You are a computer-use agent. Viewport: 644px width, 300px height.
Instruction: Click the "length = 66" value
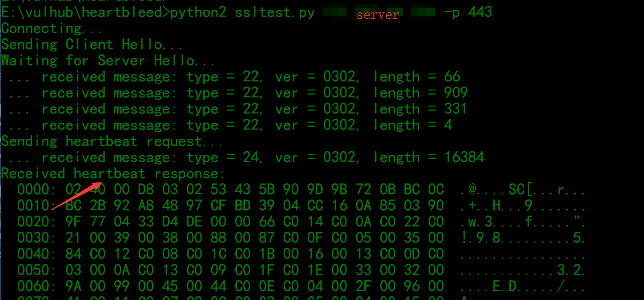(416, 77)
